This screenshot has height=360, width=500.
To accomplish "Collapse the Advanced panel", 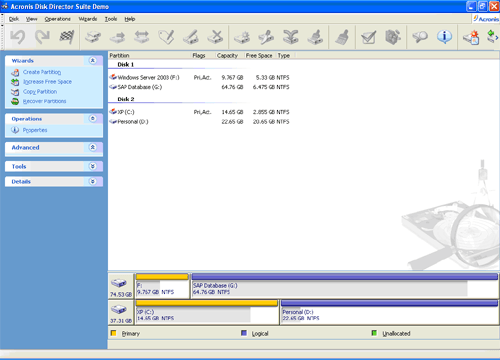I will point(93,147).
